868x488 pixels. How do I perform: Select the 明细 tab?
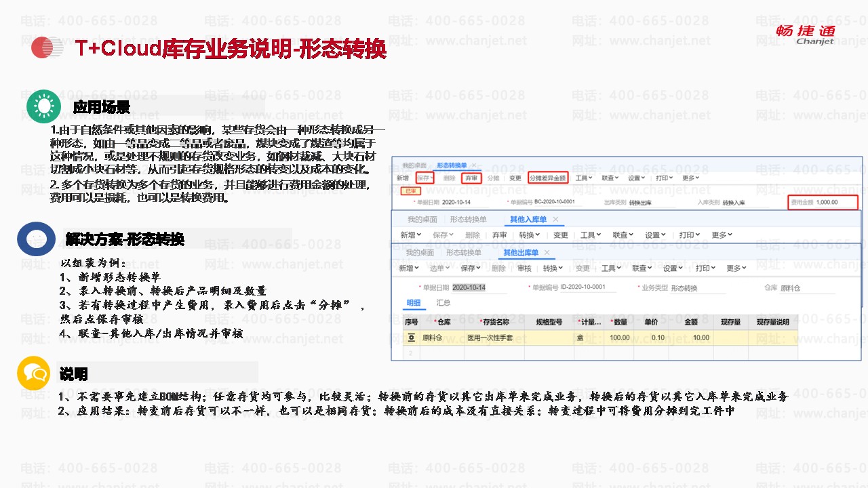point(413,303)
